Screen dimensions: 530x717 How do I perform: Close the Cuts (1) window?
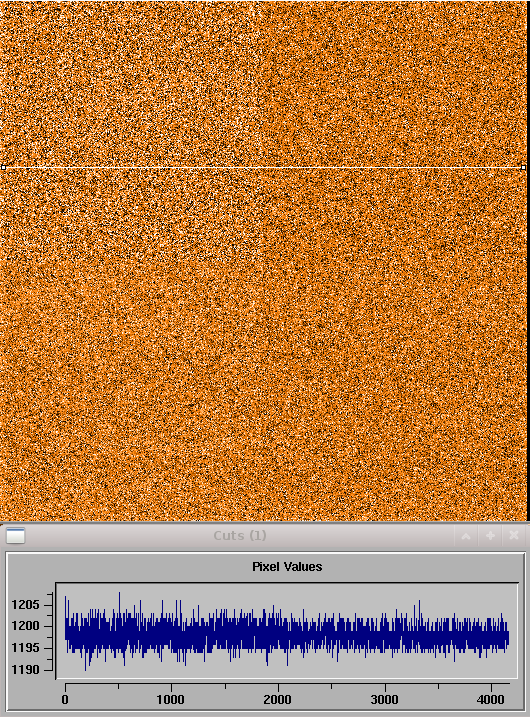[514, 535]
